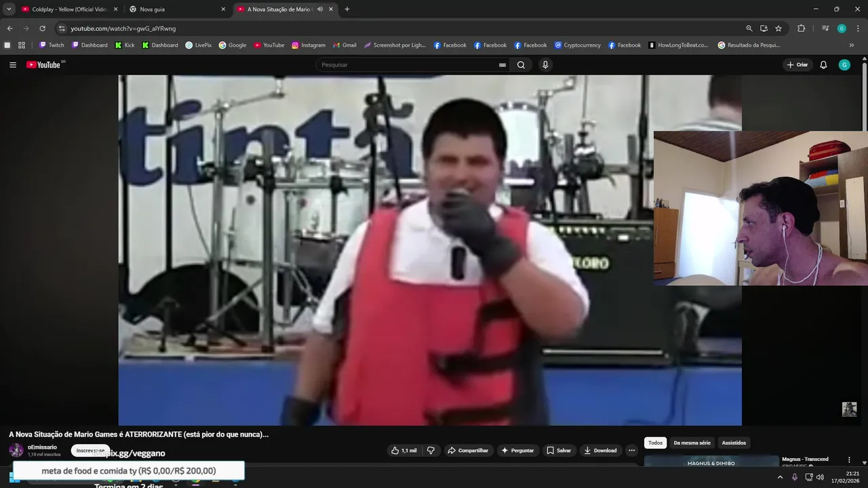The height and width of the screenshot is (488, 868).
Task: Open Instagram bookmark
Action: 309,45
